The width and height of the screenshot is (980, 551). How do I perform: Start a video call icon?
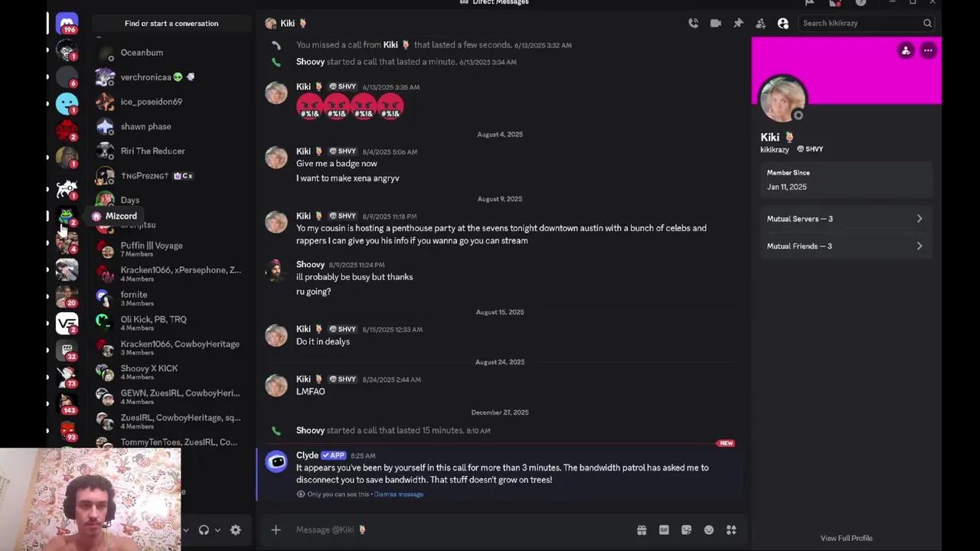715,23
